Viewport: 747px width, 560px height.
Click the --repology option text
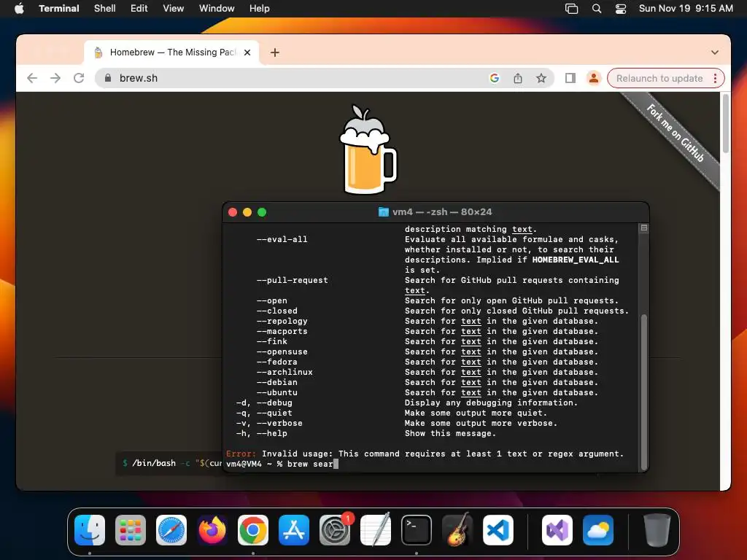coord(282,322)
